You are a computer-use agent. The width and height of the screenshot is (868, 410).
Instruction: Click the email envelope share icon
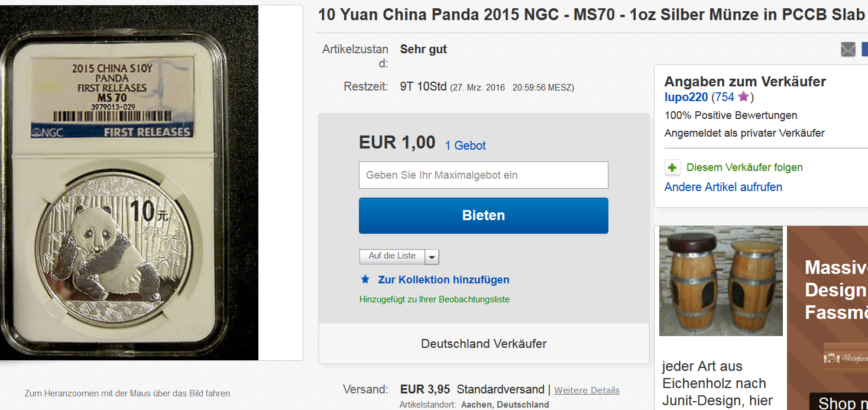tap(848, 49)
